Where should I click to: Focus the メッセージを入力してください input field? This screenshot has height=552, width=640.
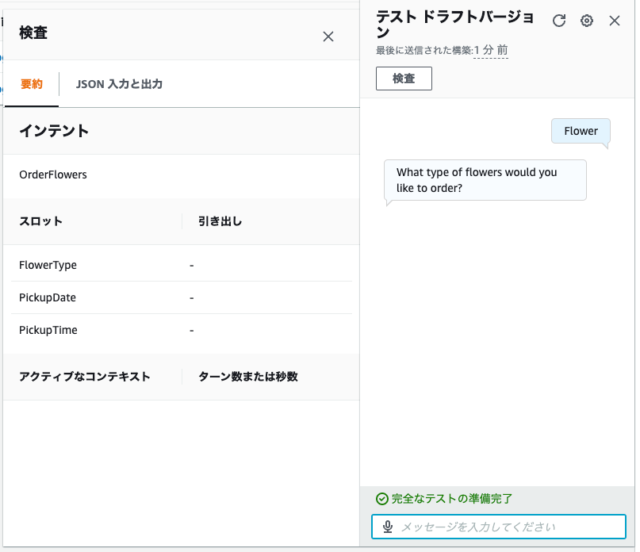tap(498, 527)
